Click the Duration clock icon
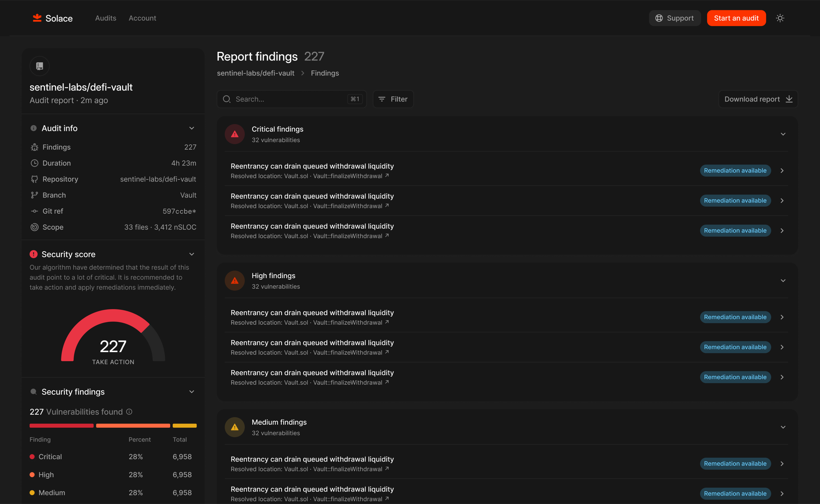820x504 pixels. pyautogui.click(x=34, y=163)
